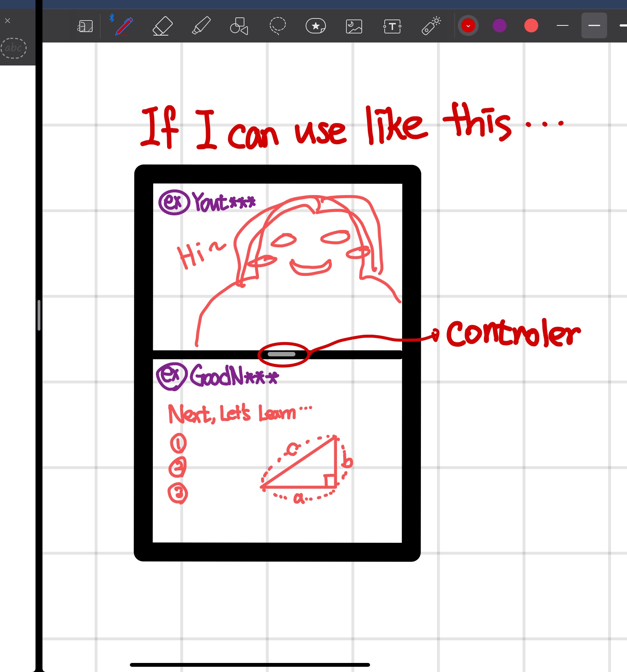Tap the home indicator bar at bottom
This screenshot has height=672, width=627.
click(x=250, y=665)
